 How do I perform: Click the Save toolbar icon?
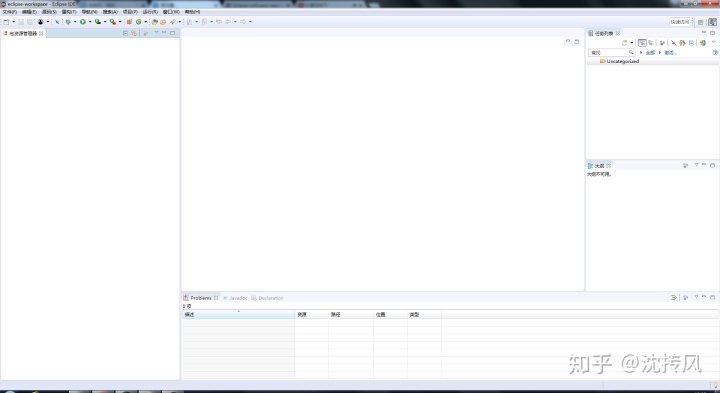pos(21,22)
